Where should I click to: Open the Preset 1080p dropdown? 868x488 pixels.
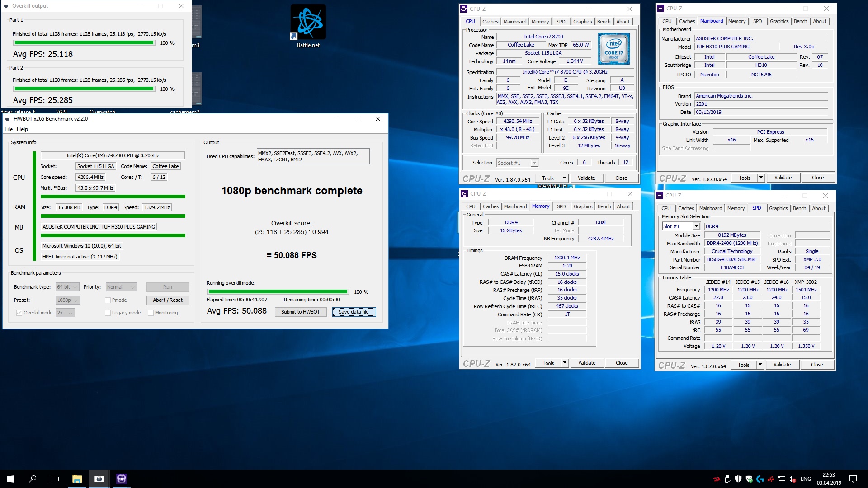coord(68,300)
